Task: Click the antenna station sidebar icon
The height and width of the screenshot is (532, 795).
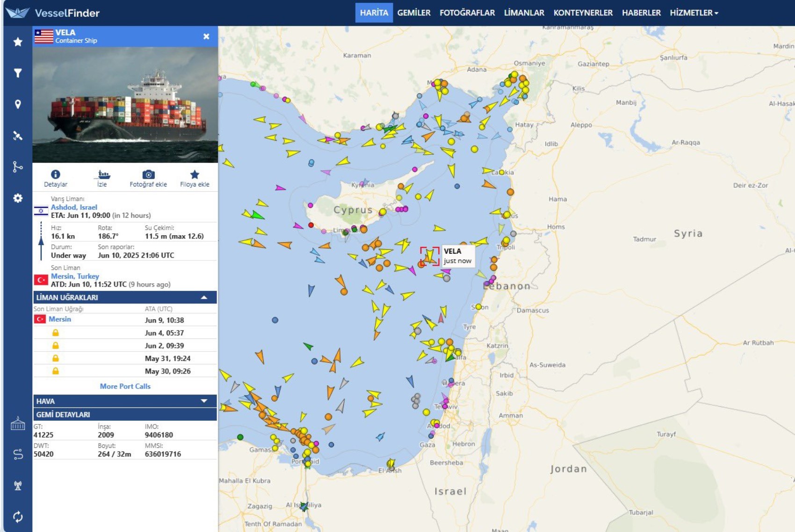Action: [x=18, y=485]
